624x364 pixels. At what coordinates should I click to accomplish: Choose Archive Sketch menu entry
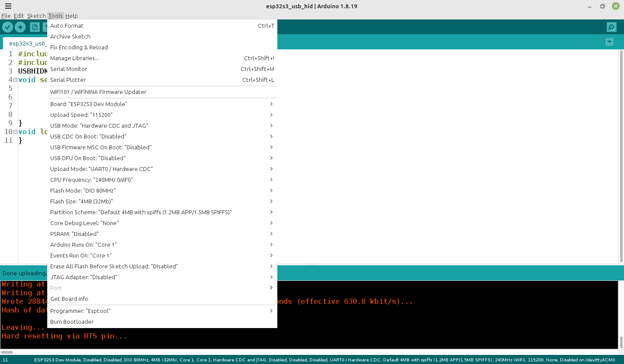(x=162, y=36)
